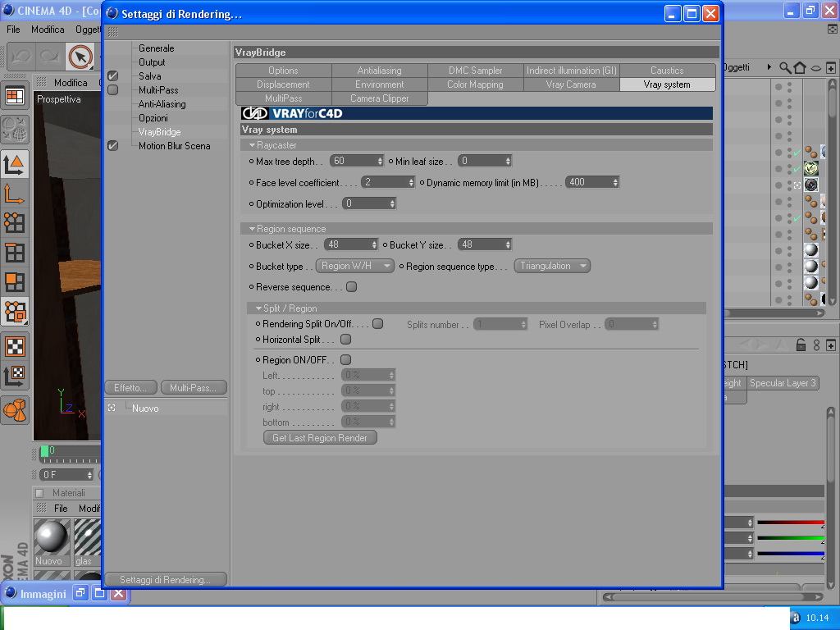Image resolution: width=840 pixels, height=630 pixels.
Task: Click the Max tree depth input field
Action: pos(357,161)
